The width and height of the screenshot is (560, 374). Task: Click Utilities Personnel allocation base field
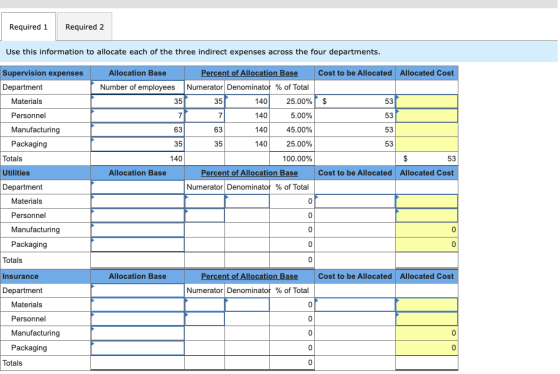click(138, 215)
